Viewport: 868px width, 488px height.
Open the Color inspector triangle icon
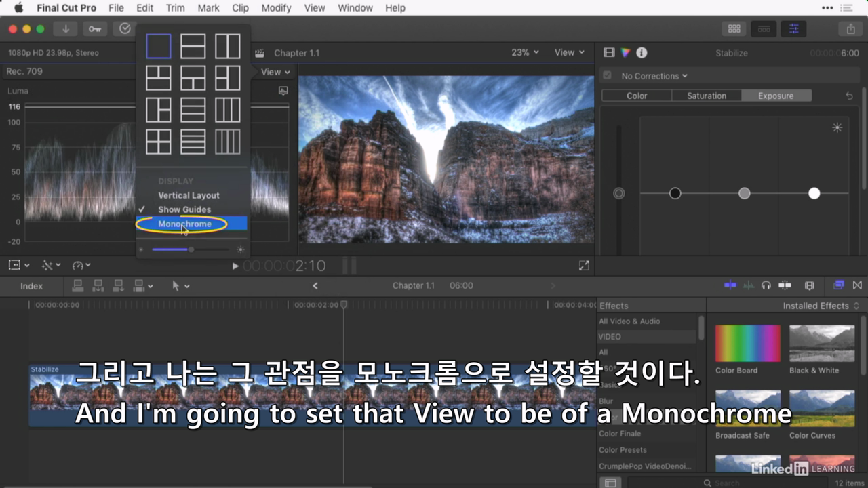click(625, 53)
